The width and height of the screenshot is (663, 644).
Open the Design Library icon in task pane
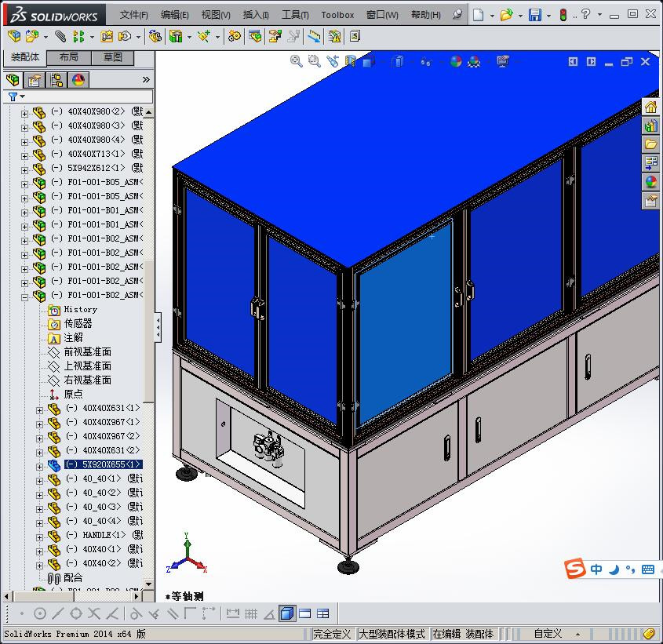tap(651, 126)
